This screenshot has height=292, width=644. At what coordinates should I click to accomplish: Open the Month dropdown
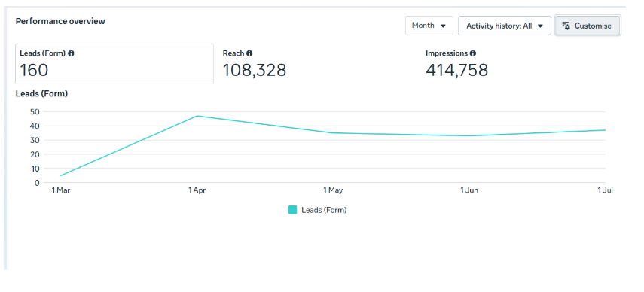click(429, 26)
